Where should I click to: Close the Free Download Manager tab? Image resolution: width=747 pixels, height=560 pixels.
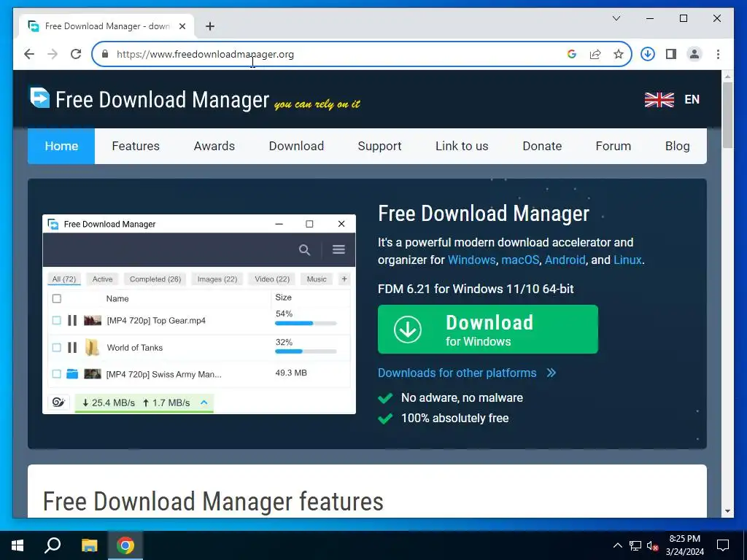tap(182, 26)
